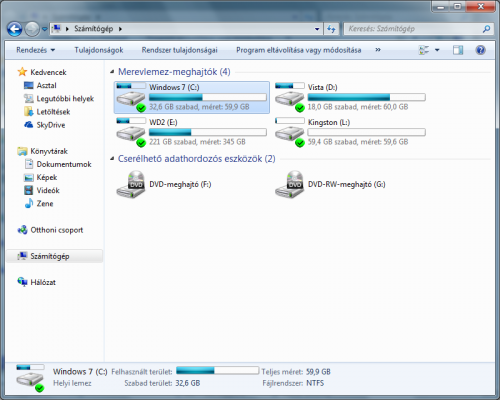Click the Otthoni csoport homegroup icon
This screenshot has width=500, height=400.
[x=22, y=230]
